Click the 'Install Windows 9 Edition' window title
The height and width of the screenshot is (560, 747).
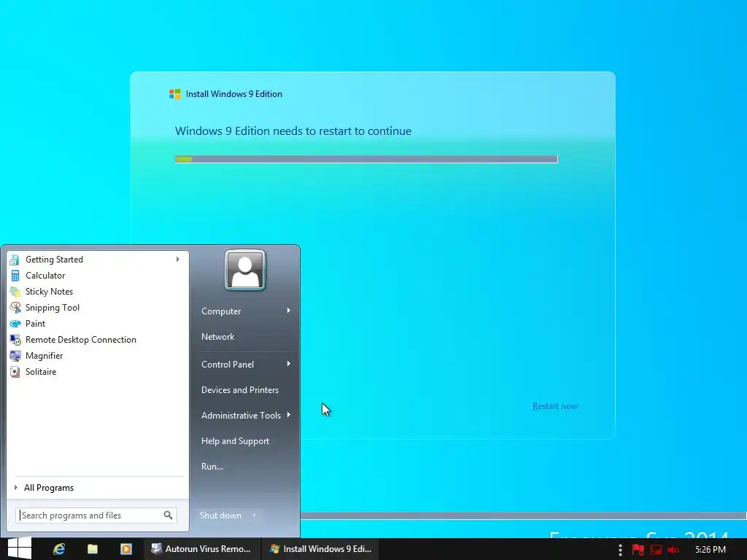234,94
